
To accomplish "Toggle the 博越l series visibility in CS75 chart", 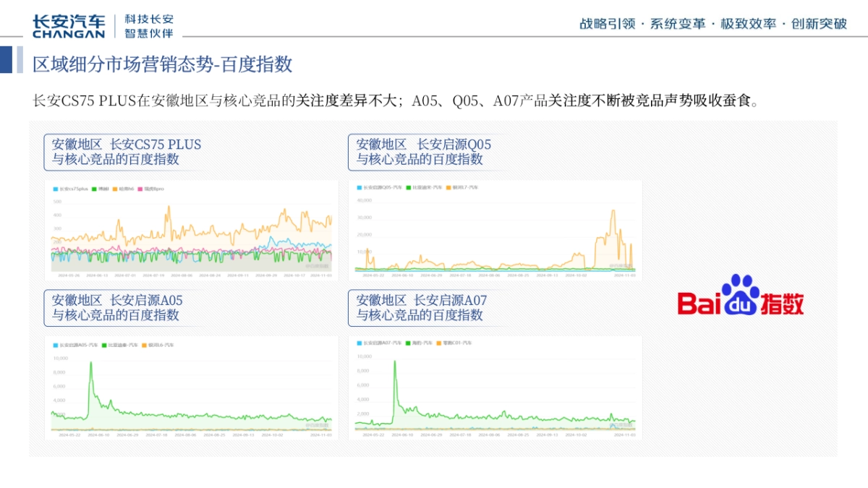I will click(93, 189).
